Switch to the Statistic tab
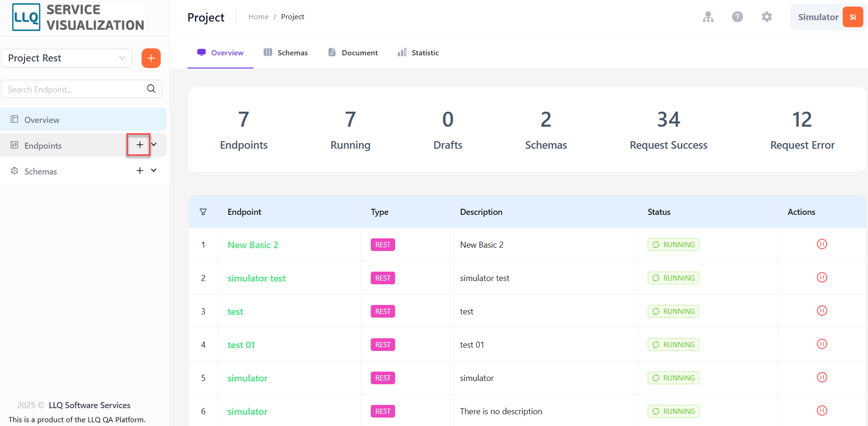 point(418,53)
